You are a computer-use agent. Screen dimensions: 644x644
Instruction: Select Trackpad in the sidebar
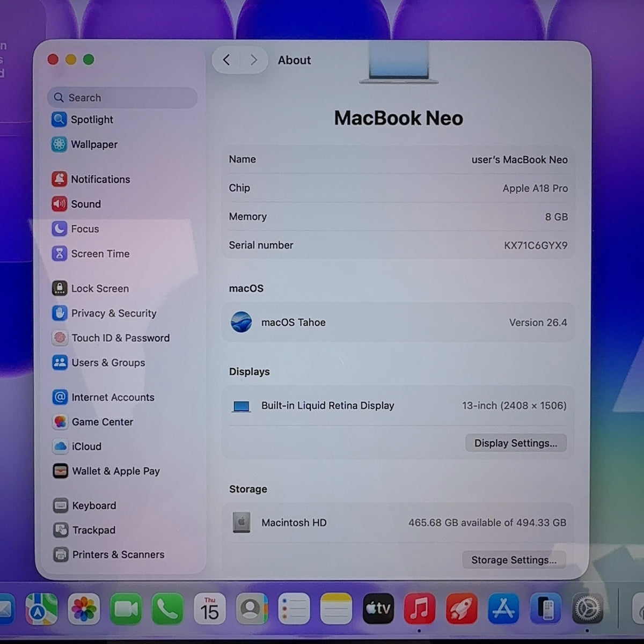pos(84,530)
